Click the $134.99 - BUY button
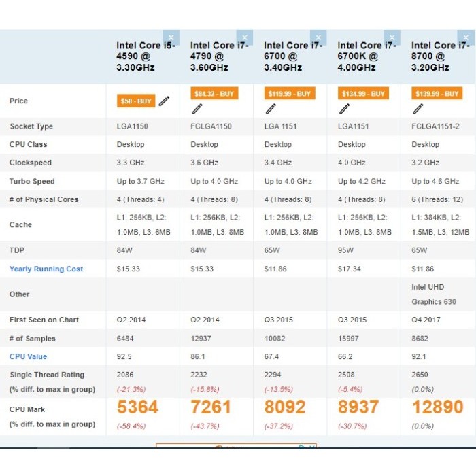Screen dimensions: 476x476 click(363, 94)
